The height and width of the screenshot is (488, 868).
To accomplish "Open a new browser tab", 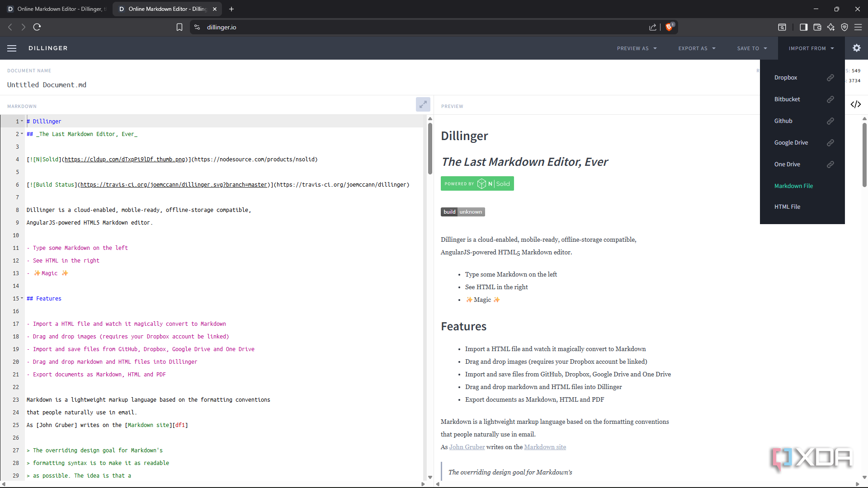I will (x=231, y=9).
